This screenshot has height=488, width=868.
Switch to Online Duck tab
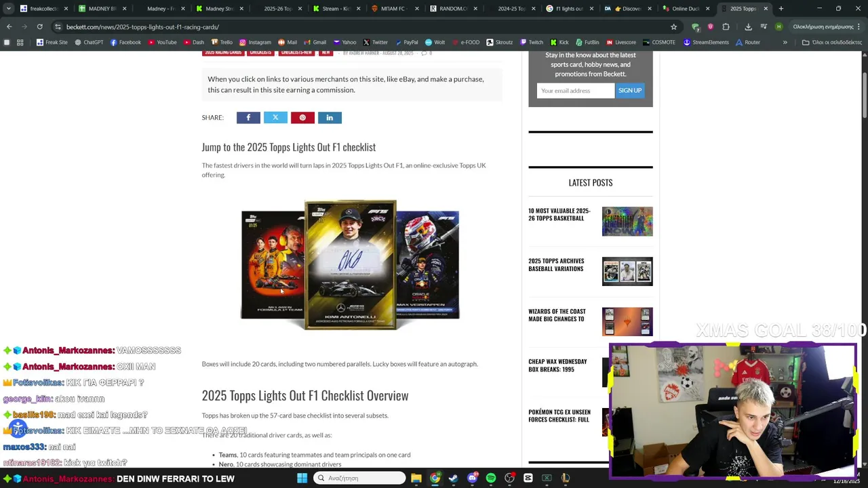click(x=686, y=8)
